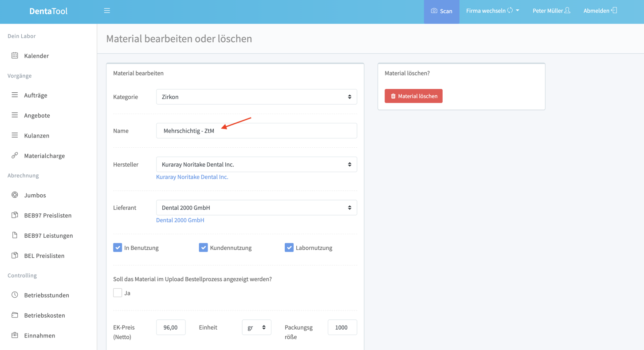Enable the Ja checkbox for Upload Bestellprozess
The image size is (644, 350).
118,293
